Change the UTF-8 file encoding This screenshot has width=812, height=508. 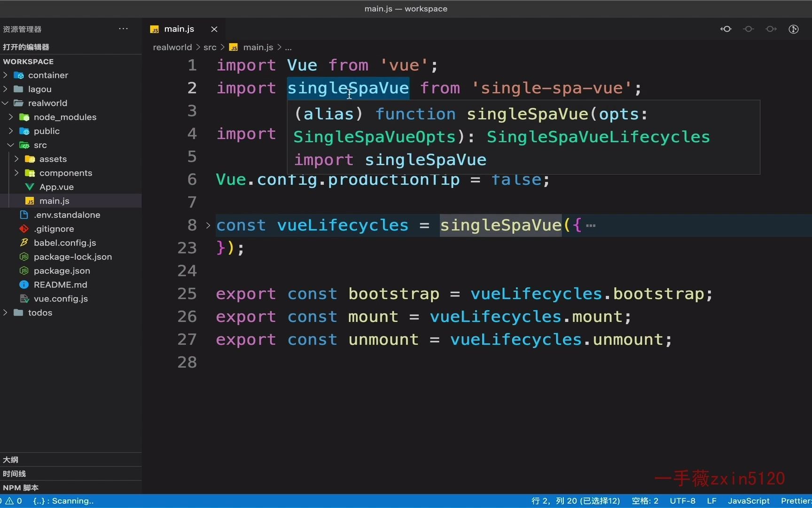click(682, 501)
